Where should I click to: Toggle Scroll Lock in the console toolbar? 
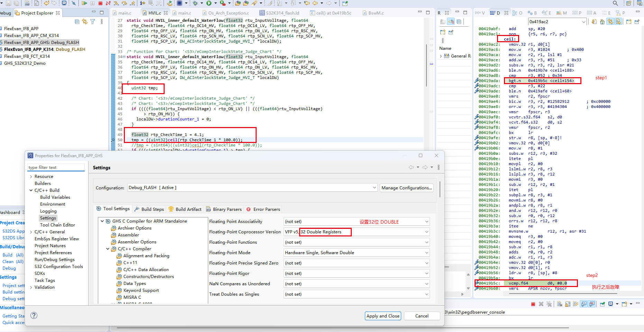[x=568, y=304]
